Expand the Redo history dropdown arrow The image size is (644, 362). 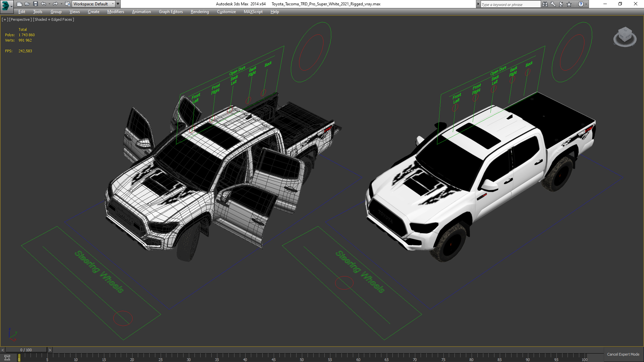(61, 4)
